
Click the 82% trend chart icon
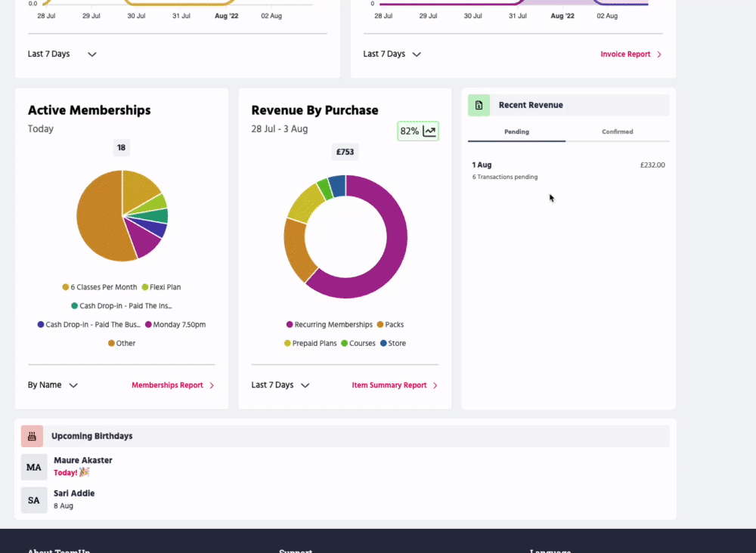429,131
